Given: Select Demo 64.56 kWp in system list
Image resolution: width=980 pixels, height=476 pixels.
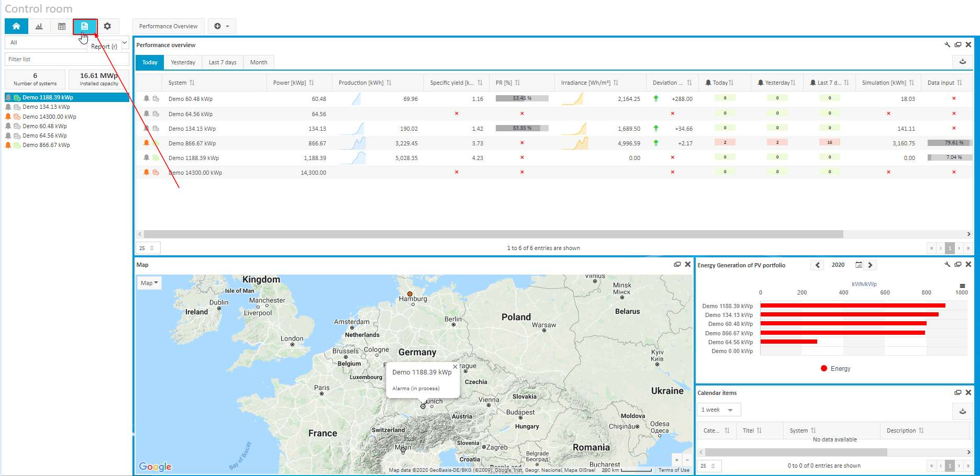Looking at the screenshot, I should click(x=44, y=135).
